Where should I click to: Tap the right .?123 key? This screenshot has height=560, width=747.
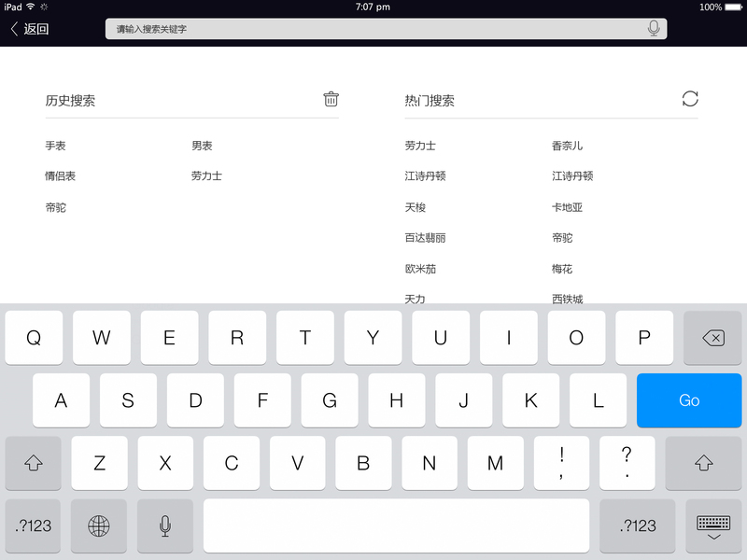pyautogui.click(x=638, y=525)
